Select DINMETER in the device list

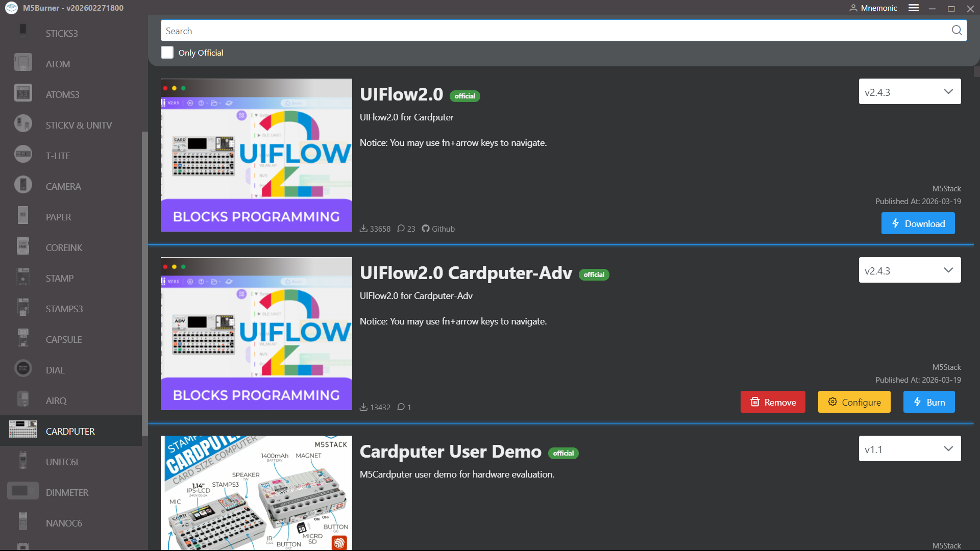pyautogui.click(x=71, y=492)
